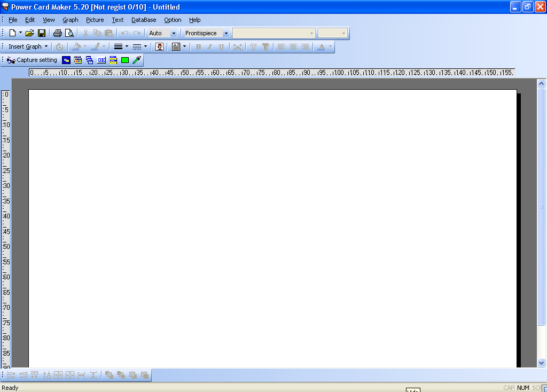Open the Option menu
This screenshot has height=392, width=547.
pyautogui.click(x=173, y=20)
